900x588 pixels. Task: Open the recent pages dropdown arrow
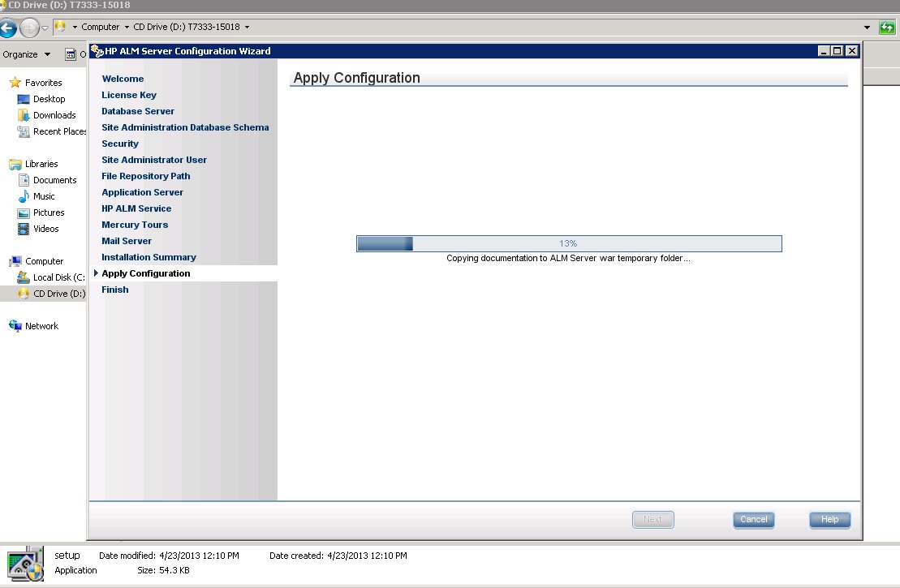(x=45, y=28)
